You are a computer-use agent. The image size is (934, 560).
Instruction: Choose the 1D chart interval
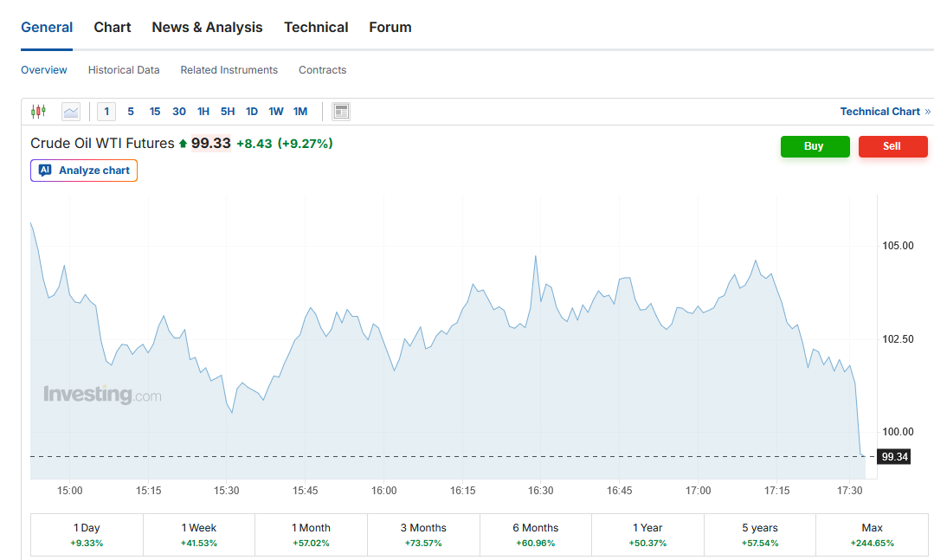pos(252,112)
